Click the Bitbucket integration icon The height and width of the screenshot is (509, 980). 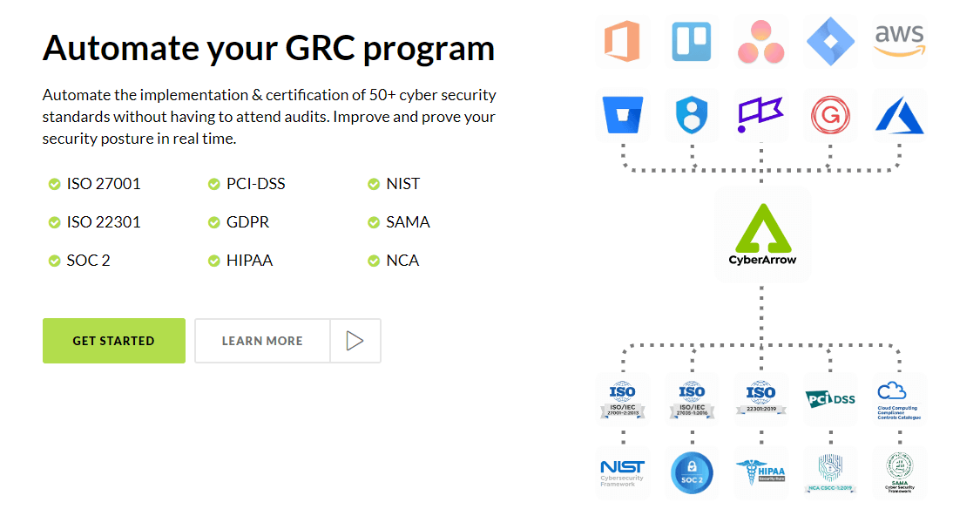coord(622,115)
